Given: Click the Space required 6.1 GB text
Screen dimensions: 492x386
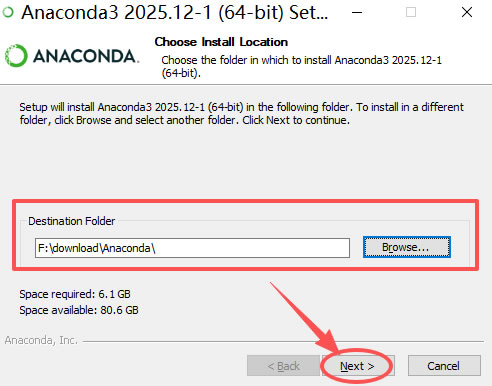Looking at the screenshot, I should coord(75,294).
